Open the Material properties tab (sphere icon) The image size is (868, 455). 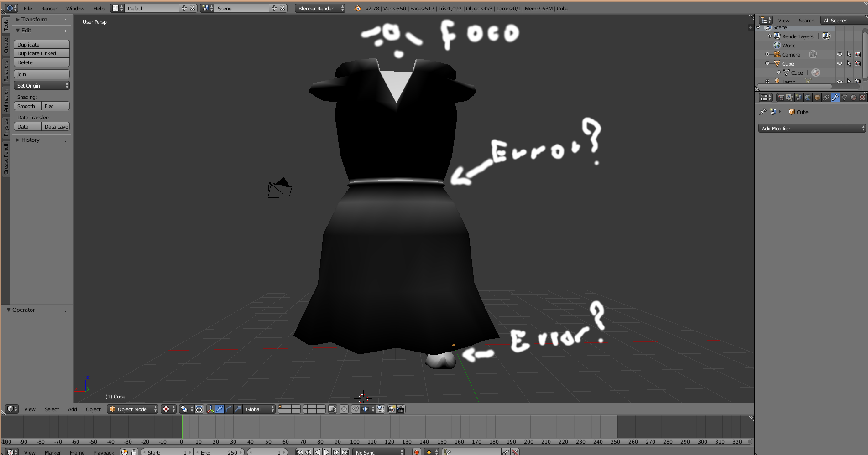[x=853, y=98]
